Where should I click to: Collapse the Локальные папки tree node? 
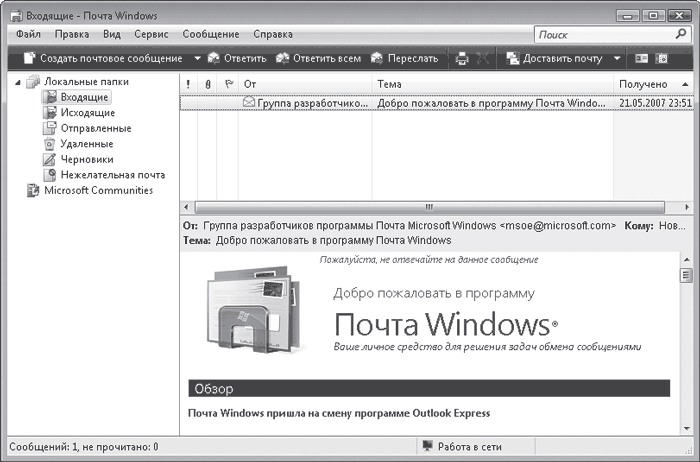coord(18,82)
